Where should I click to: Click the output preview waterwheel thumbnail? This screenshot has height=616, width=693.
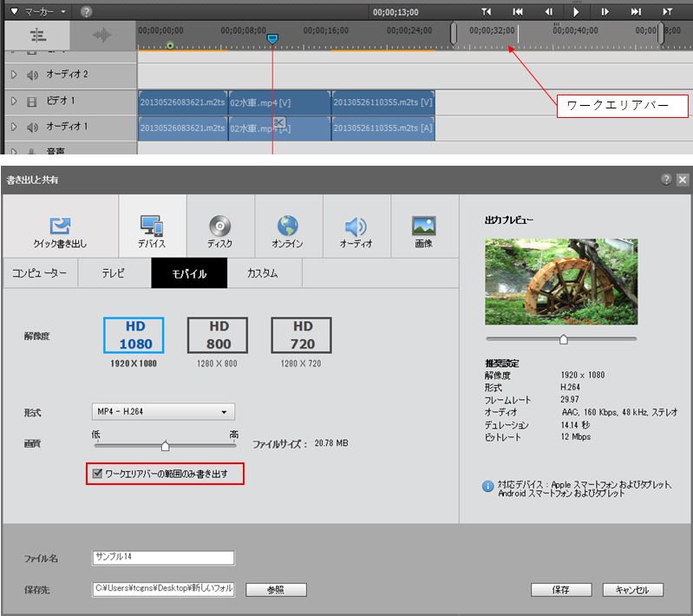pos(561,282)
